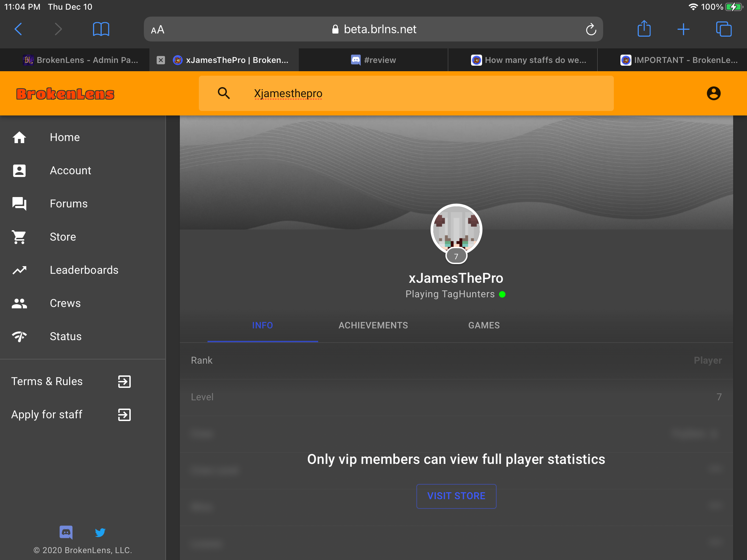Open Safari bookmarks book icon

[x=101, y=29]
